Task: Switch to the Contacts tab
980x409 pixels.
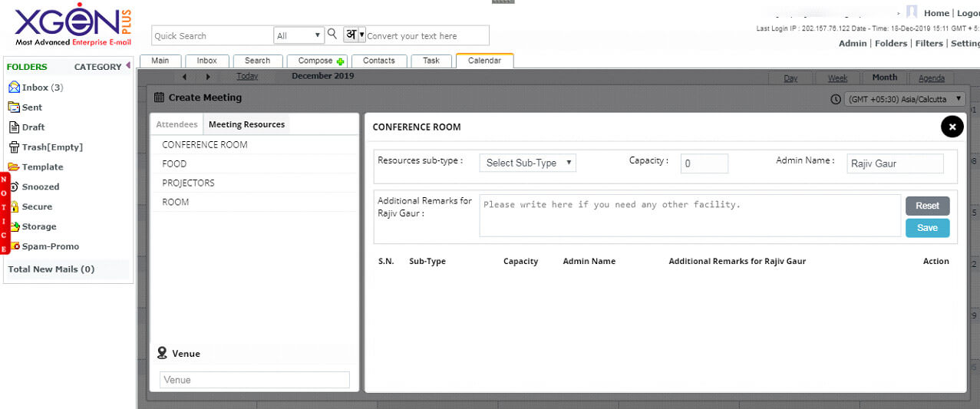Action: pyautogui.click(x=379, y=61)
